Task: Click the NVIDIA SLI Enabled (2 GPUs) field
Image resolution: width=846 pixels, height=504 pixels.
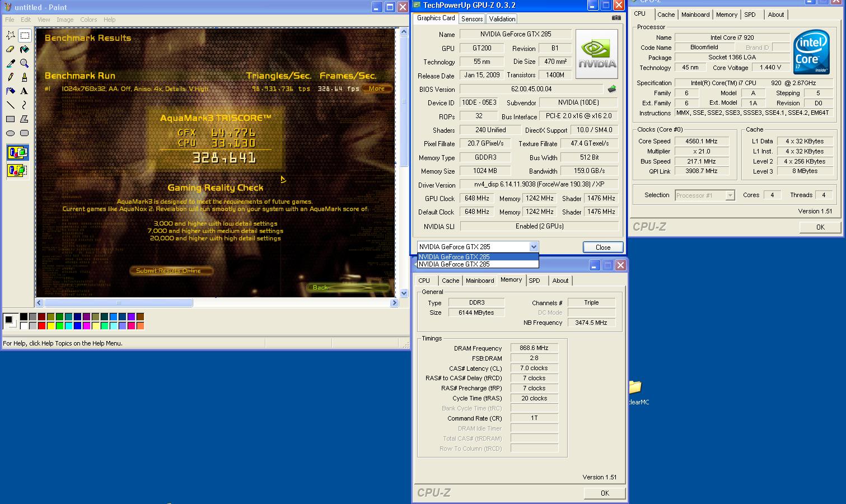Action: [539, 226]
